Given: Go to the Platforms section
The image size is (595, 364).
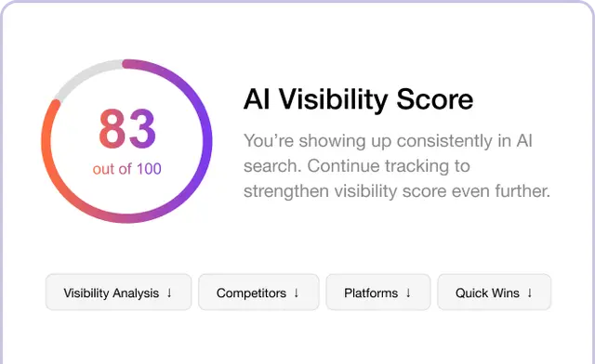Looking at the screenshot, I should pos(378,292).
